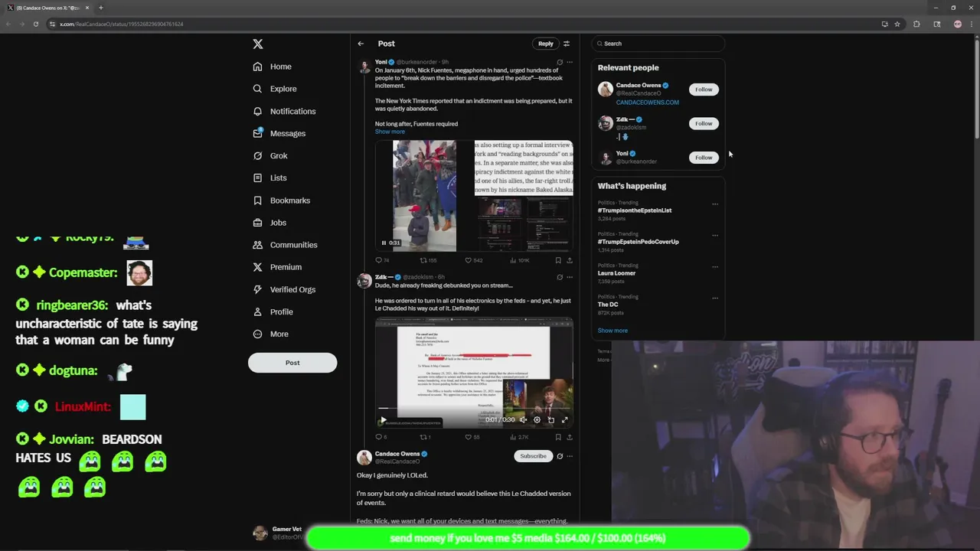Expand the More menu in sidebar
The image size is (980, 551).
pos(270,334)
